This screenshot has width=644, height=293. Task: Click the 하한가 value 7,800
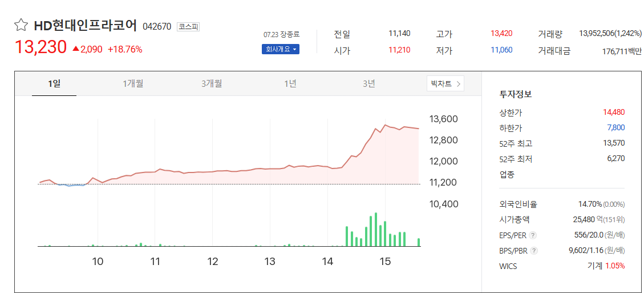615,127
